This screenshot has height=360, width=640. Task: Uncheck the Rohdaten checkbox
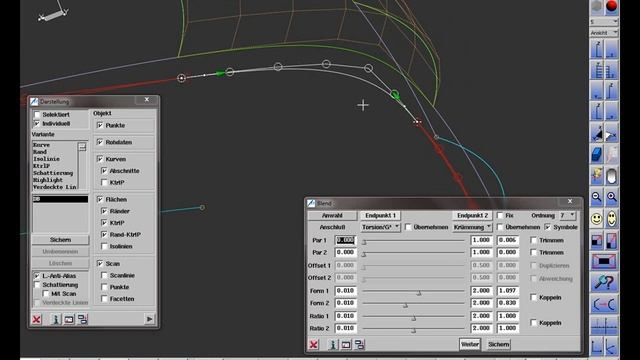(100, 142)
